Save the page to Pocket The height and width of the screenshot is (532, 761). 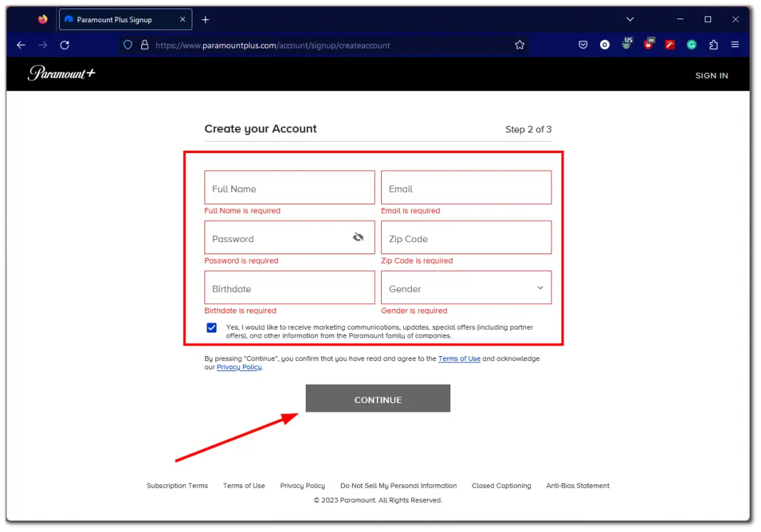[583, 44]
